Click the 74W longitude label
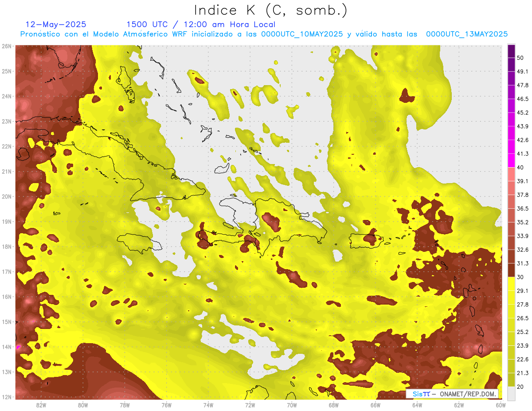The height and width of the screenshot is (411, 532). click(x=208, y=405)
